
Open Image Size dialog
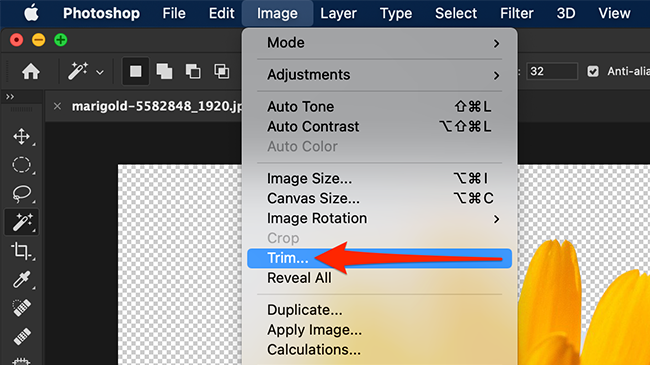pos(379,178)
